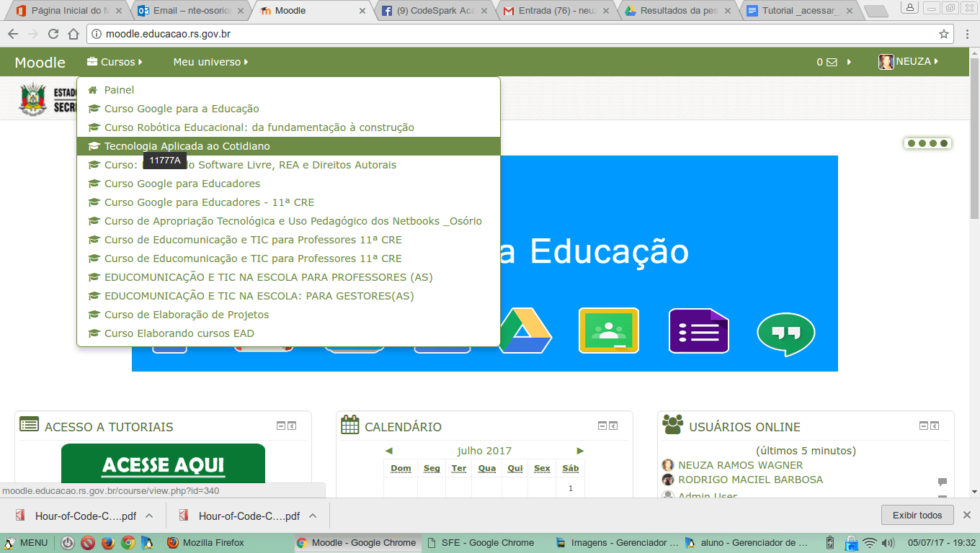Click the browser home button
Viewport: 980px width, 553px height.
coord(73,34)
